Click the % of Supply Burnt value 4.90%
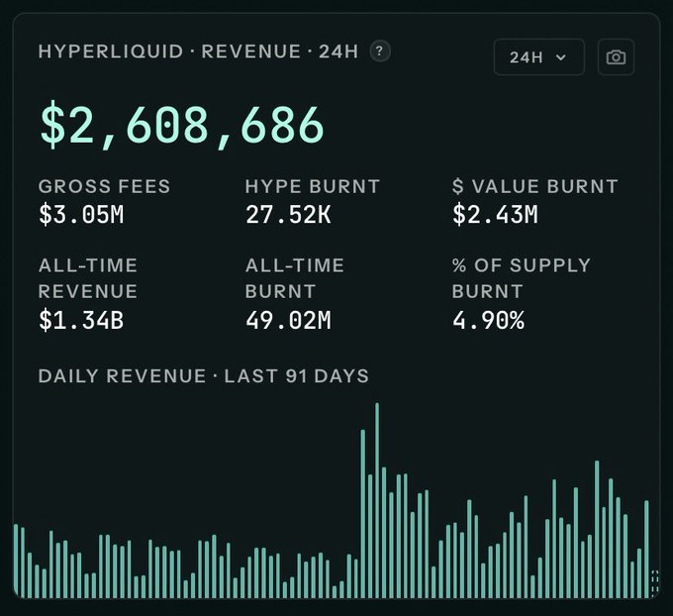The width and height of the screenshot is (673, 616). [489, 320]
